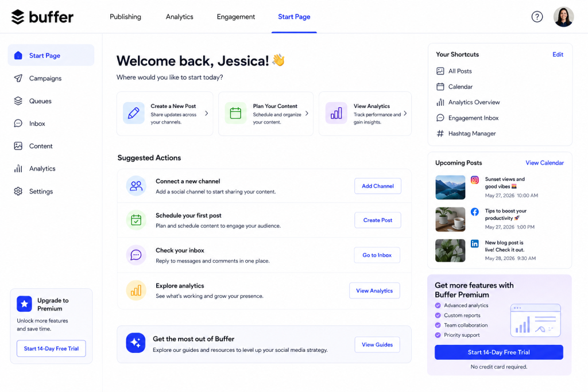Open the View Calendar link
Image resolution: width=588 pixels, height=392 pixels.
(x=544, y=162)
